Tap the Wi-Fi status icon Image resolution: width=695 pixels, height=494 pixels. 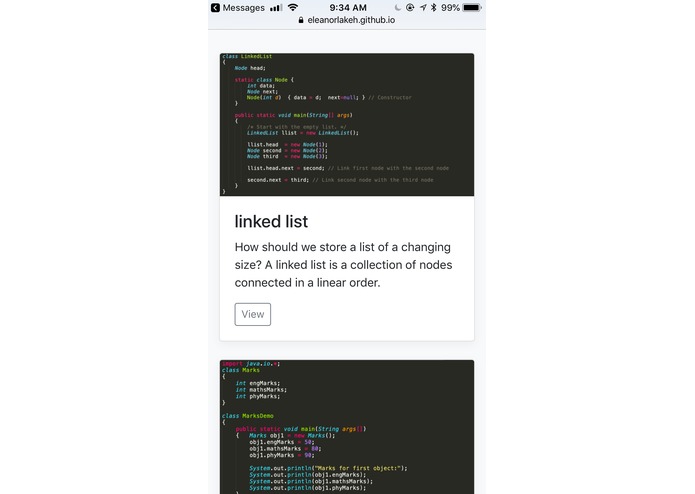[x=293, y=8]
